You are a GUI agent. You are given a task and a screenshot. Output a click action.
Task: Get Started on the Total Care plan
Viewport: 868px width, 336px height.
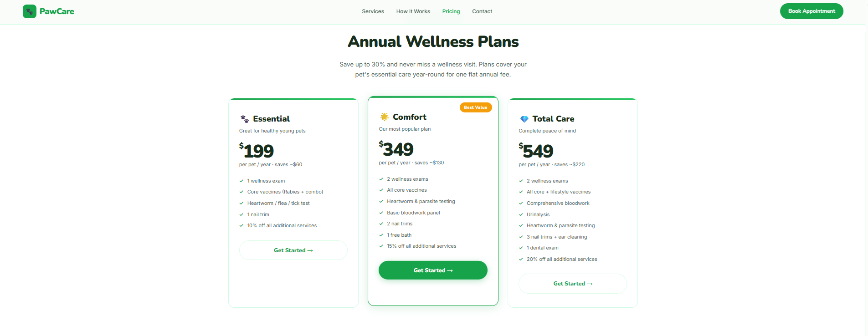coord(572,283)
